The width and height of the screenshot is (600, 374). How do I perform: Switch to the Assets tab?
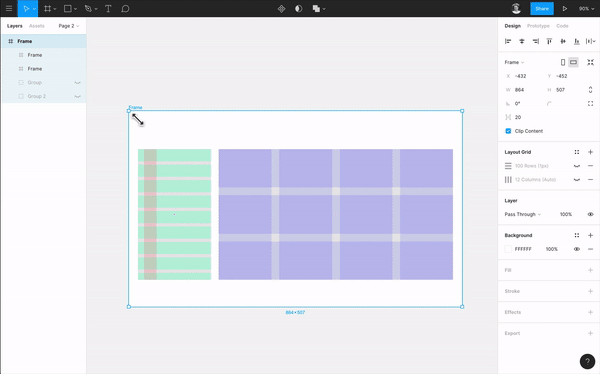tap(37, 26)
